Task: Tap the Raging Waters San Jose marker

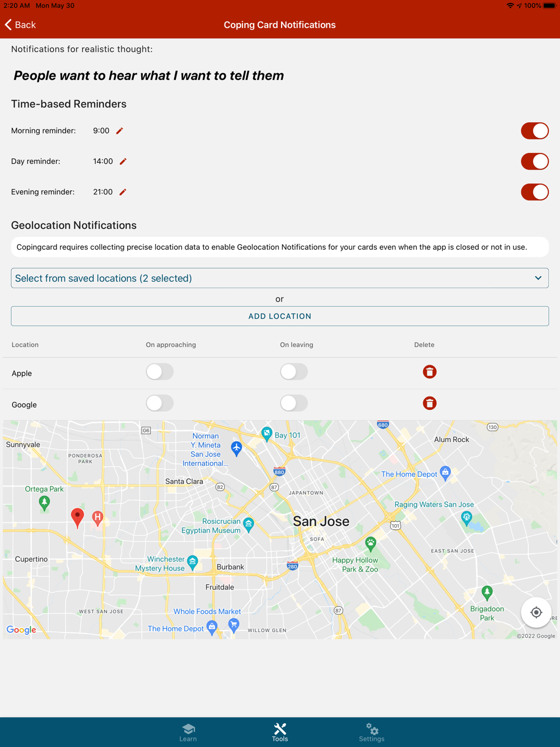Action: (x=466, y=519)
